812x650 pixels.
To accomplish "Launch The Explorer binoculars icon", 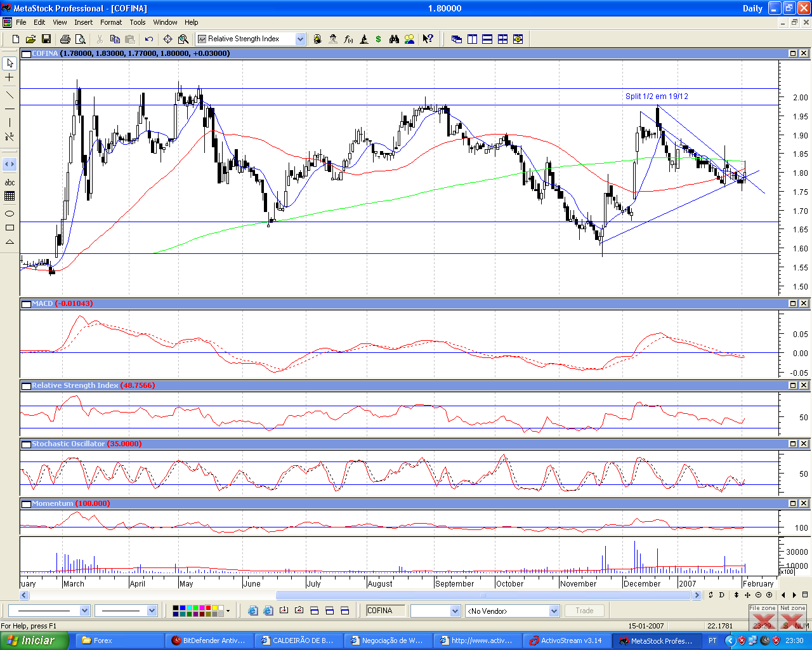I will [x=394, y=39].
